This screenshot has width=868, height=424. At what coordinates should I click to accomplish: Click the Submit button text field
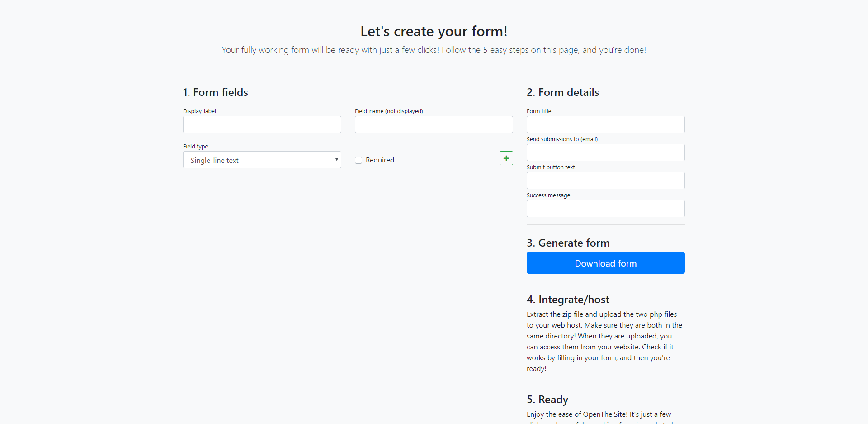(x=605, y=181)
